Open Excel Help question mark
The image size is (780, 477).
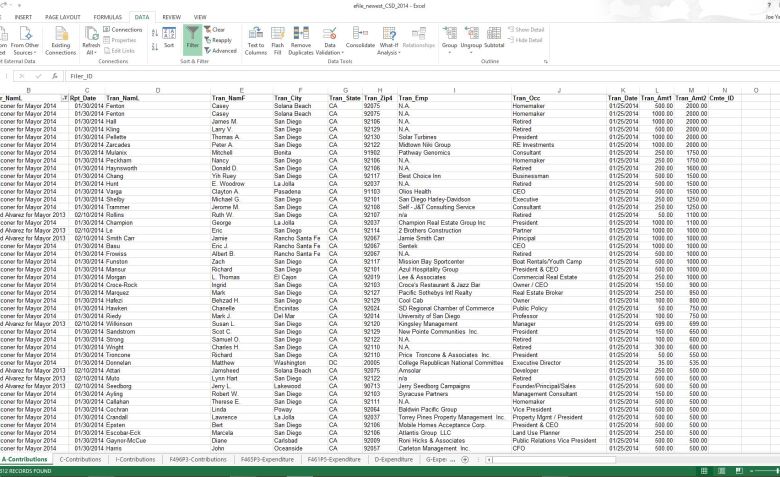tap(769, 5)
